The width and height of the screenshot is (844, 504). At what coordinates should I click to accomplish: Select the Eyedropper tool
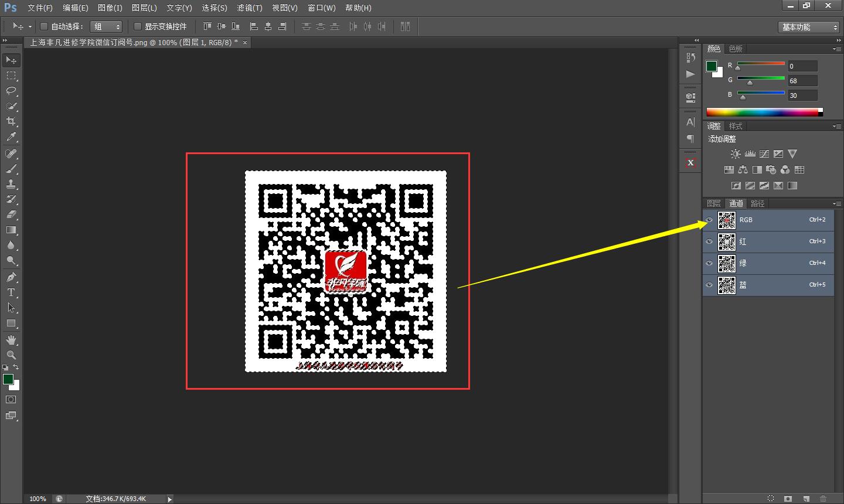point(11,137)
